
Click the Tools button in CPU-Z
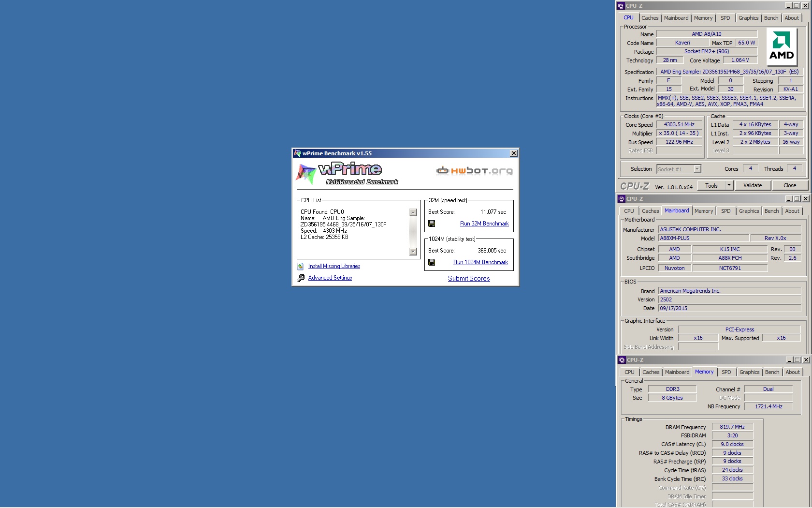pos(711,185)
